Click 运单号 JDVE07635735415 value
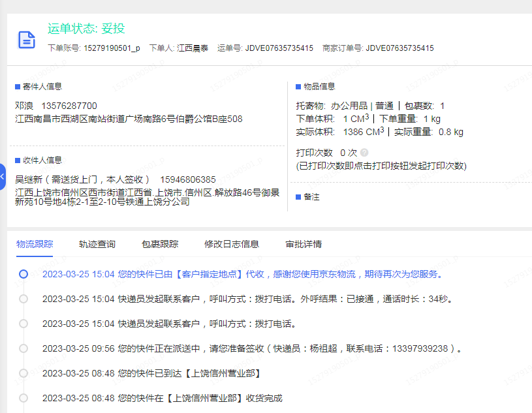 (279, 48)
